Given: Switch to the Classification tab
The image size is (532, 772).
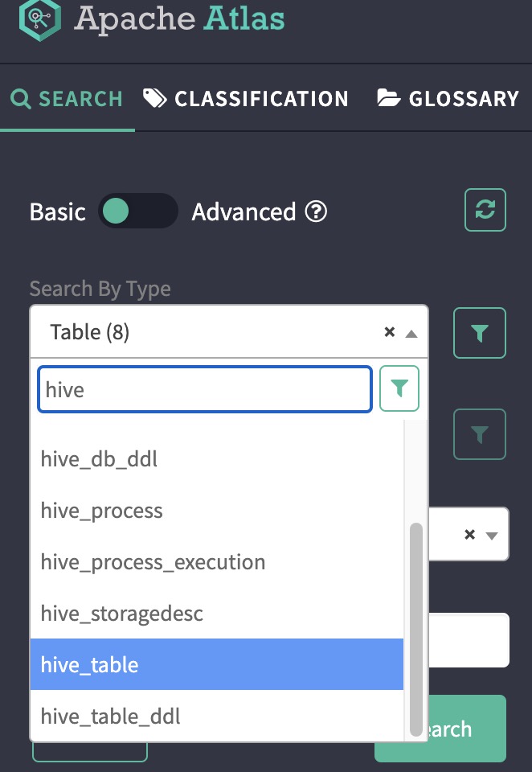Looking at the screenshot, I should tap(246, 98).
